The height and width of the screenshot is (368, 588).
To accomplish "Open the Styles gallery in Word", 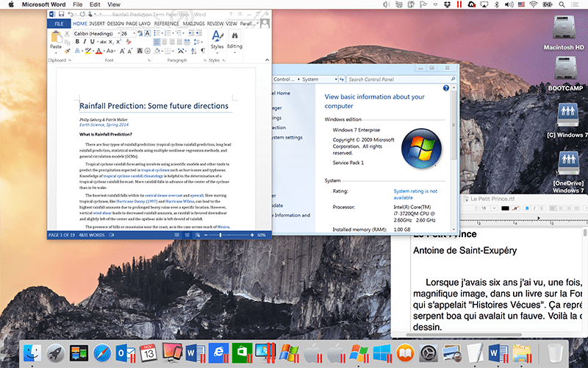I will 217,41.
